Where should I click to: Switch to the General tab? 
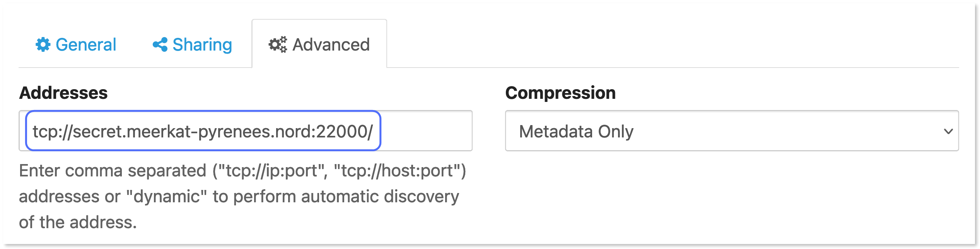click(77, 44)
